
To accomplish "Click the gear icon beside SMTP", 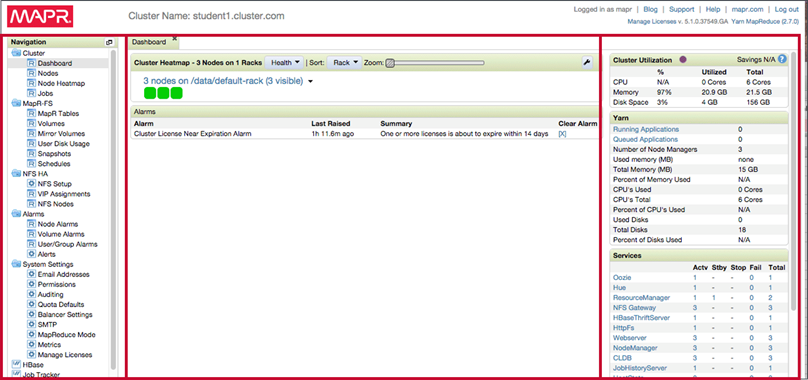I will tap(31, 324).
